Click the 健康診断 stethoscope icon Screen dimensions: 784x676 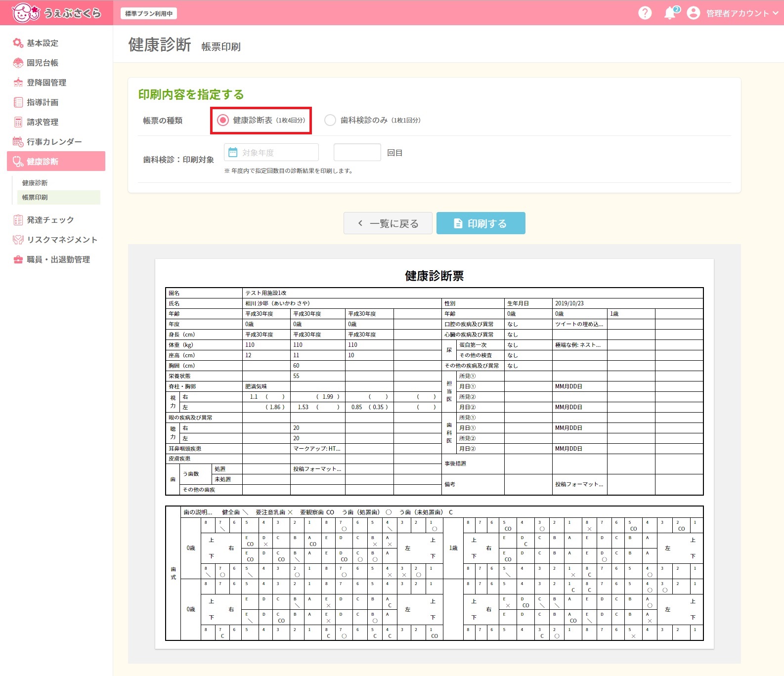18,162
